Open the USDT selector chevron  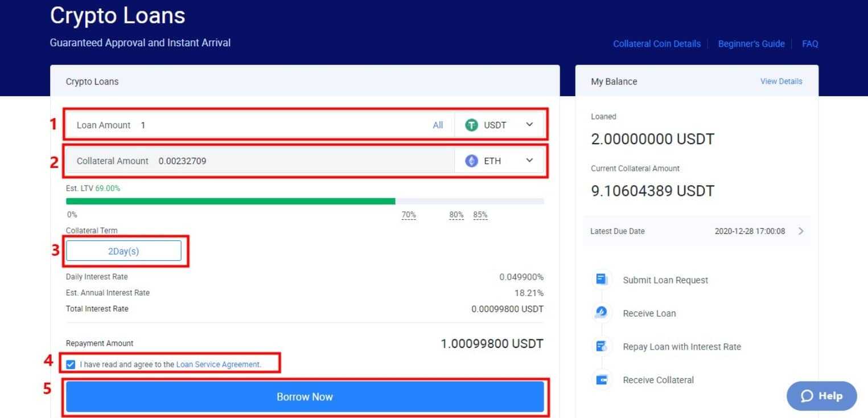click(529, 125)
